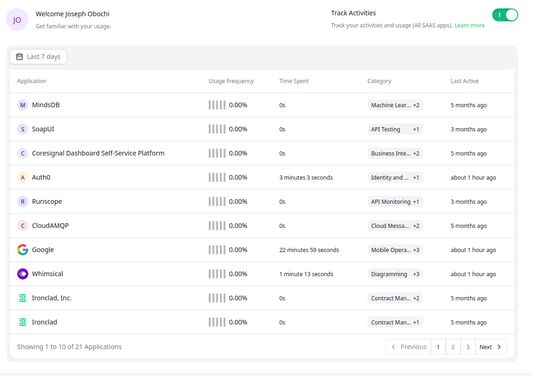Click the calendar icon in date filter
The width and height of the screenshot is (533, 376).
coord(19,57)
